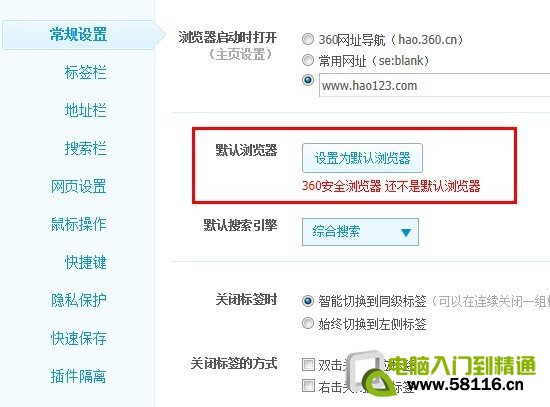Open the 综合搜索 default search engine dropdown
The height and width of the screenshot is (407, 550).
point(360,232)
